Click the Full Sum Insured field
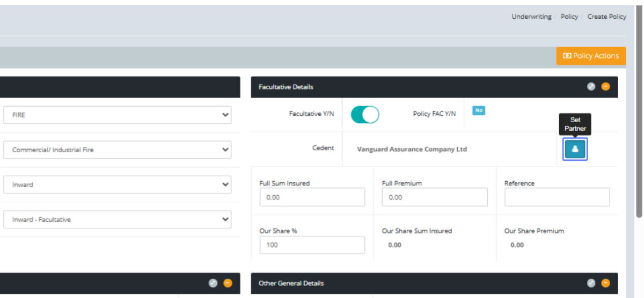This screenshot has height=298, width=644. [x=312, y=197]
